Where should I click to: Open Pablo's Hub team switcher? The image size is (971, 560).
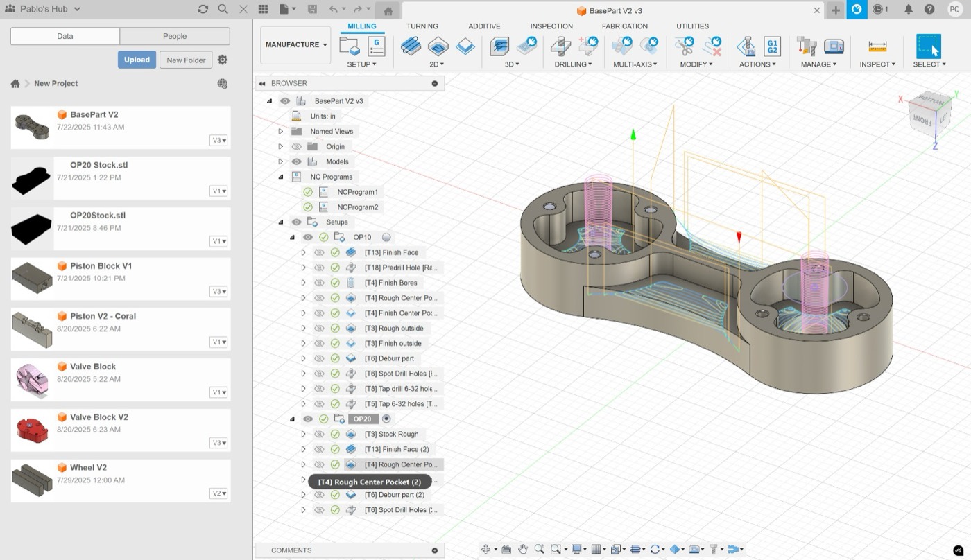43,9
